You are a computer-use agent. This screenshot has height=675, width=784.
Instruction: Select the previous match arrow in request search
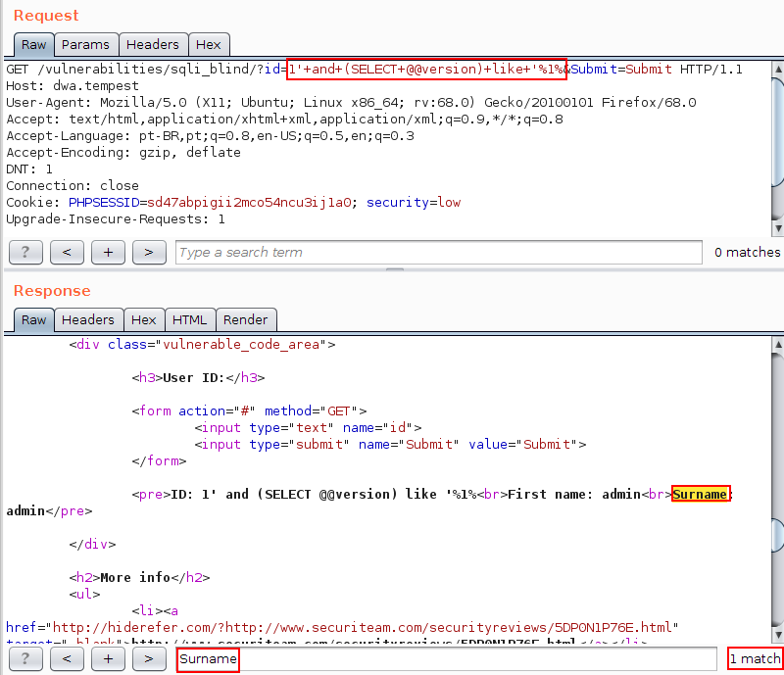coord(67,252)
